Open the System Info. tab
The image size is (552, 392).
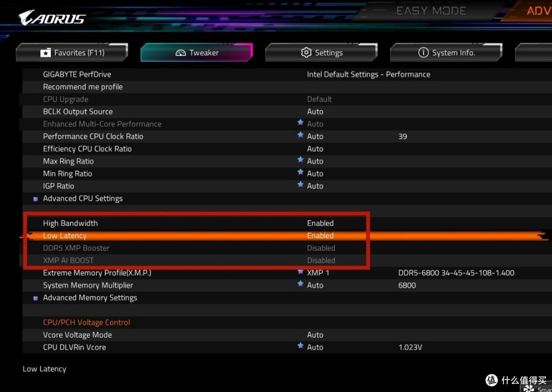click(446, 53)
